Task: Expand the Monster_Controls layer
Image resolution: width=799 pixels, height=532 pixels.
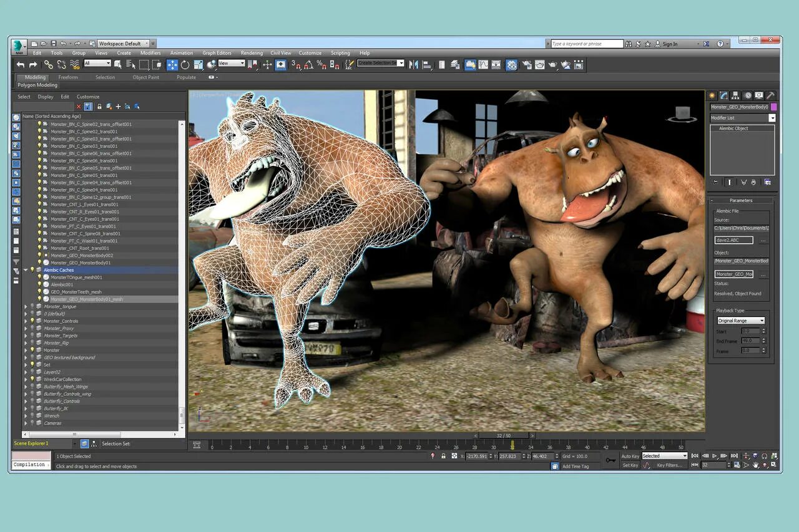Action: 26,321
